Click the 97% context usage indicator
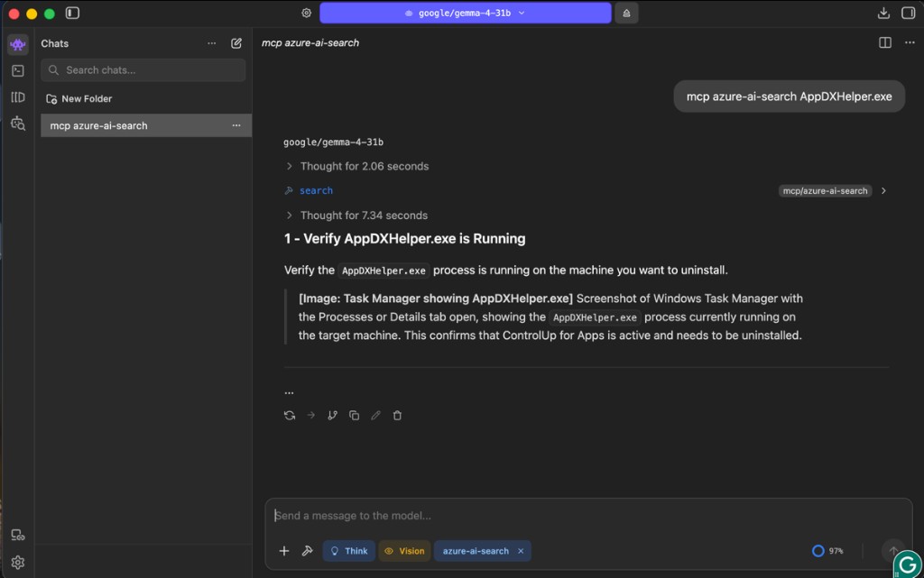 [x=827, y=551]
